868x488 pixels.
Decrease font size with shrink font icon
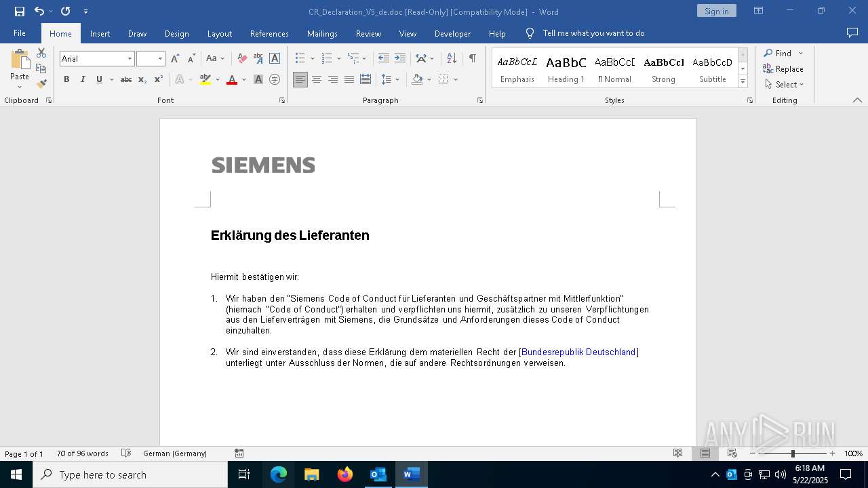pyautogui.click(x=191, y=59)
